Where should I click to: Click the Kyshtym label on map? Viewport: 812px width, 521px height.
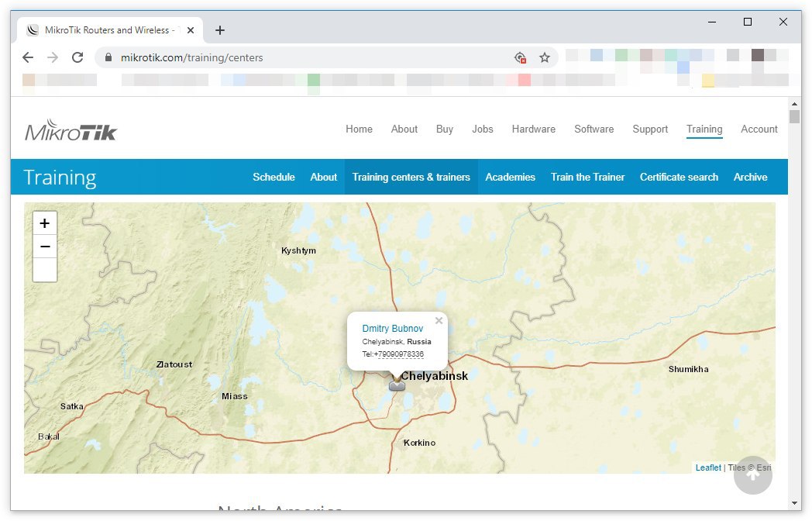tap(298, 250)
